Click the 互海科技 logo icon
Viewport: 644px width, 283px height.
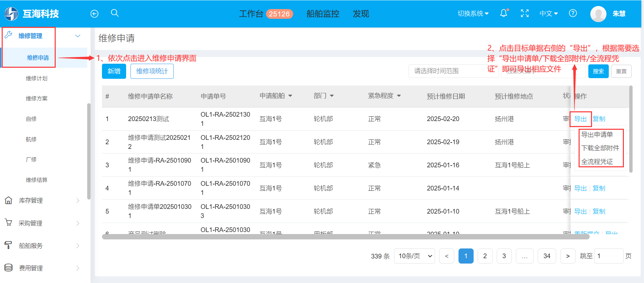tap(11, 14)
